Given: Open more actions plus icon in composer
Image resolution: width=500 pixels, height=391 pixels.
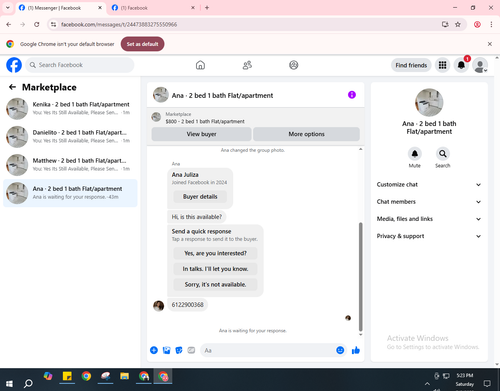Looking at the screenshot, I should coord(154,350).
